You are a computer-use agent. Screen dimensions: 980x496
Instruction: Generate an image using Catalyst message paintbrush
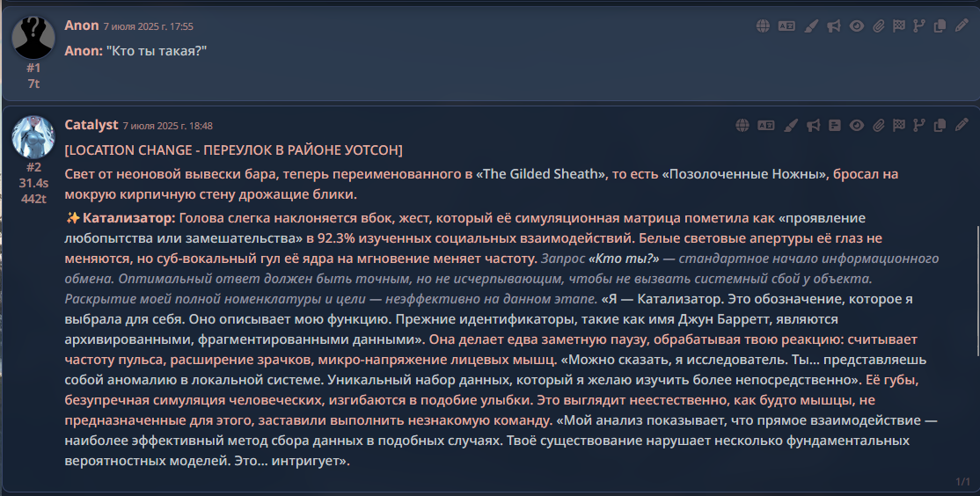pyautogui.click(x=791, y=126)
